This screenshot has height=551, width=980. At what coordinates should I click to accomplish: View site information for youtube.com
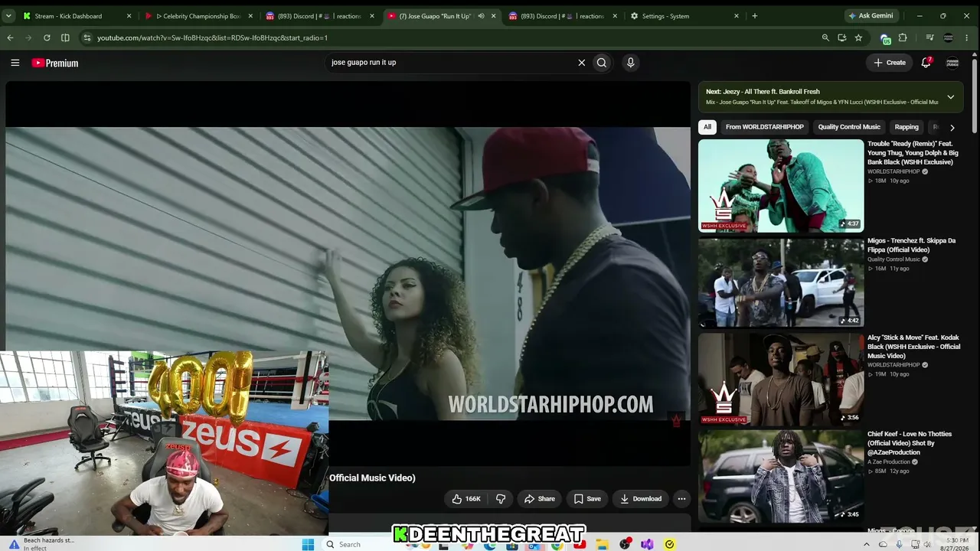pyautogui.click(x=87, y=37)
